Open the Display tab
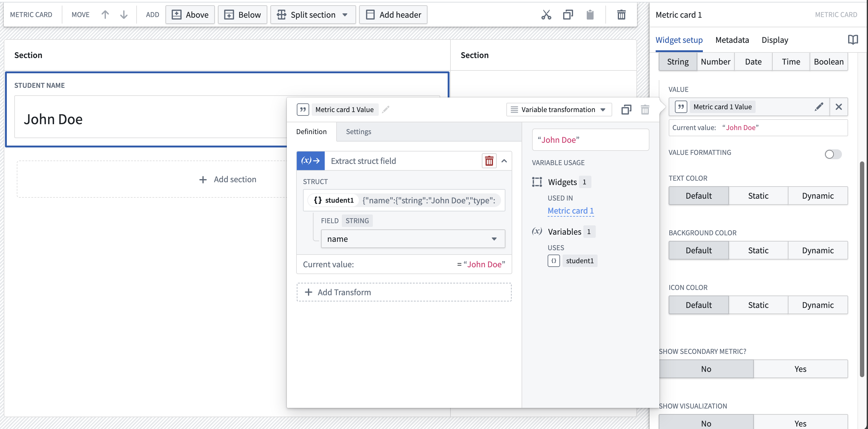The width and height of the screenshot is (868, 429). (x=775, y=40)
